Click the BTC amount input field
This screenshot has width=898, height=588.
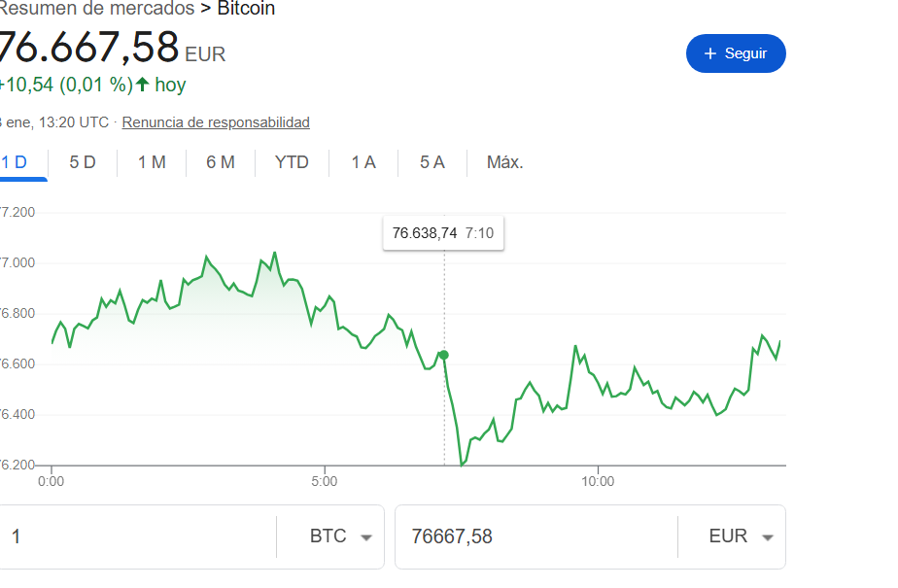pyautogui.click(x=136, y=536)
